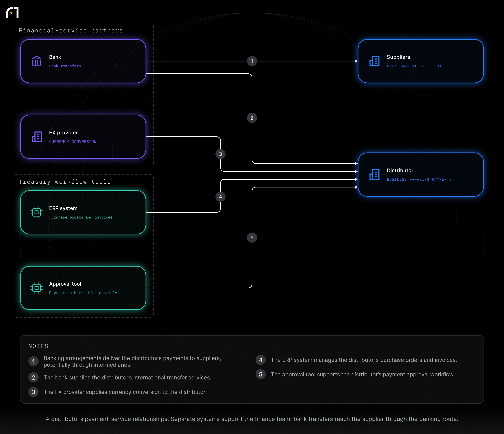Click the Bank building icon

coord(37,61)
